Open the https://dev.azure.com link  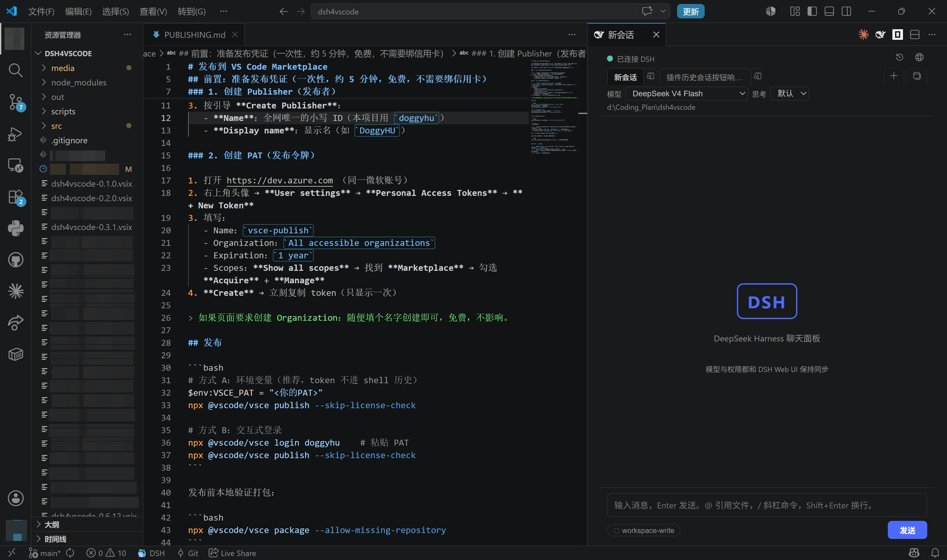pos(280,180)
